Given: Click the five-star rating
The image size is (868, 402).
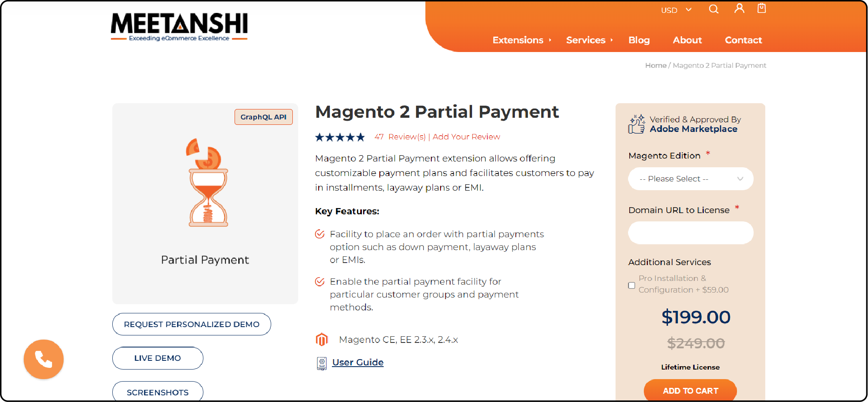Looking at the screenshot, I should pyautogui.click(x=340, y=137).
